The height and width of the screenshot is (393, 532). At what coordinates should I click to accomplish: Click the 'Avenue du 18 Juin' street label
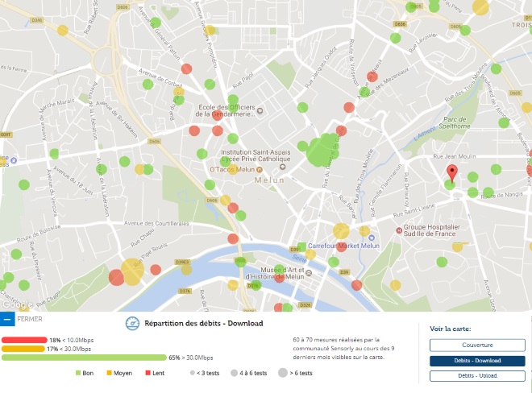(73, 180)
